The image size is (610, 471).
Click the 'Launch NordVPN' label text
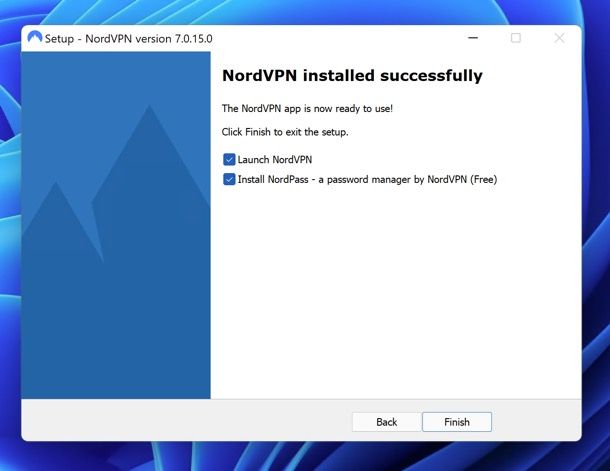pyautogui.click(x=275, y=159)
